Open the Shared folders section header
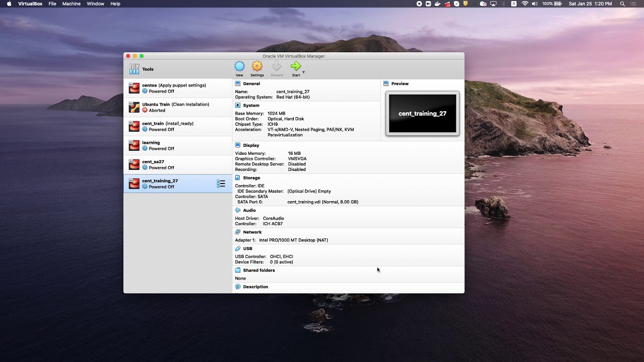 point(259,270)
